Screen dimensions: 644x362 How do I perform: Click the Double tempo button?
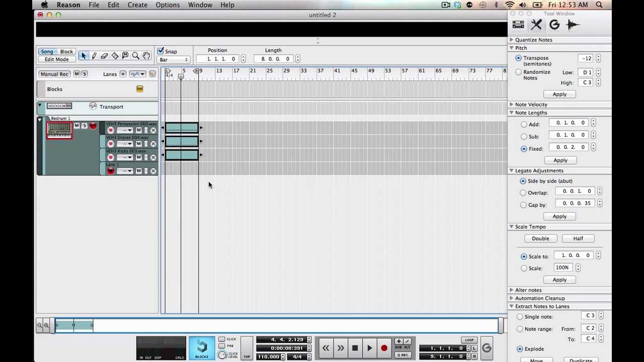(x=540, y=238)
